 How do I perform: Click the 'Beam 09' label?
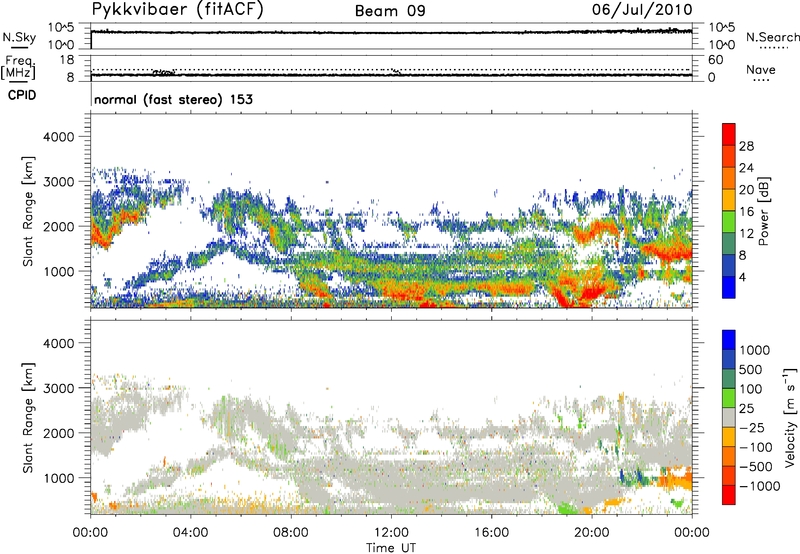click(x=390, y=11)
